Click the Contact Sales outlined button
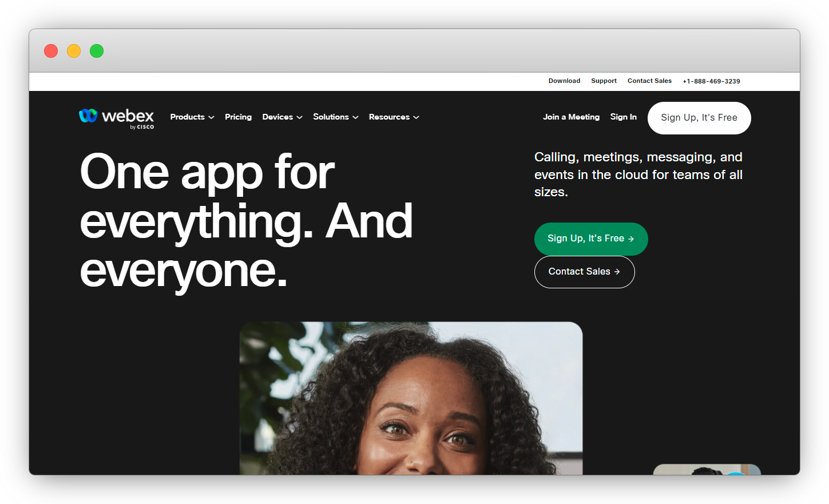Viewport: 829px width, 504px height. pyautogui.click(x=584, y=272)
